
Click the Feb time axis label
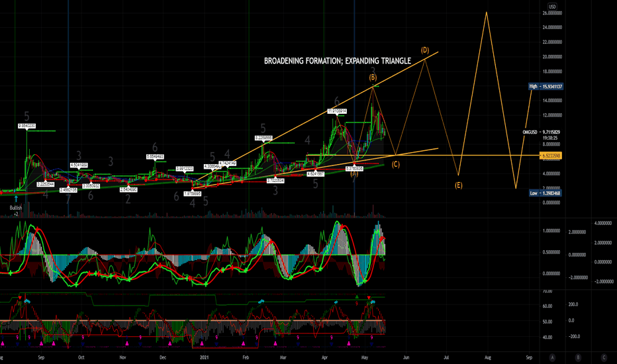pos(246,357)
